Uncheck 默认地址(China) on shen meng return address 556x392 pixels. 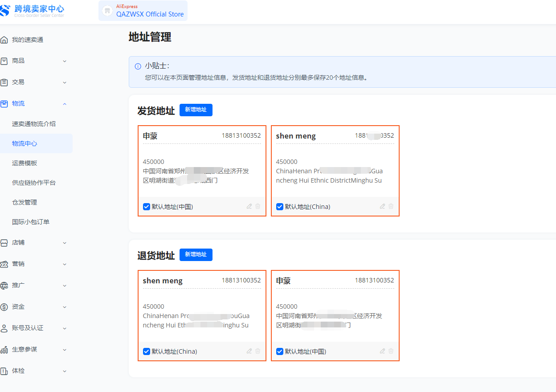[x=147, y=351]
